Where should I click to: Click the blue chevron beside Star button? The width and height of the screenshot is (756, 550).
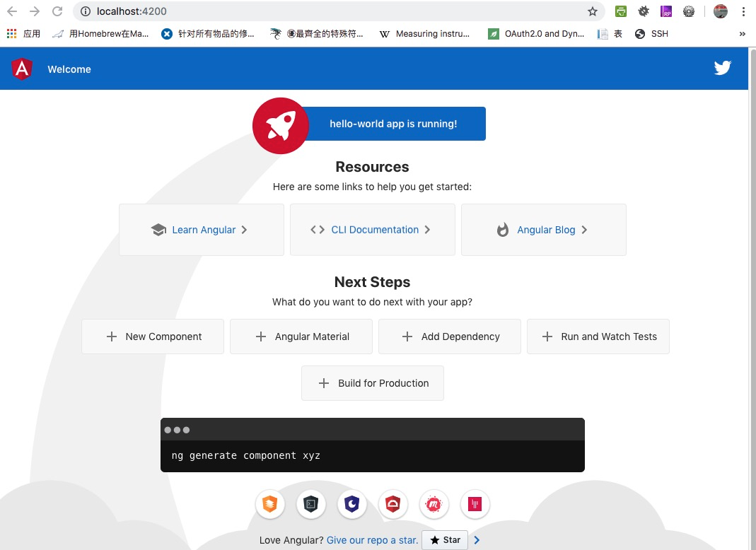tap(477, 540)
